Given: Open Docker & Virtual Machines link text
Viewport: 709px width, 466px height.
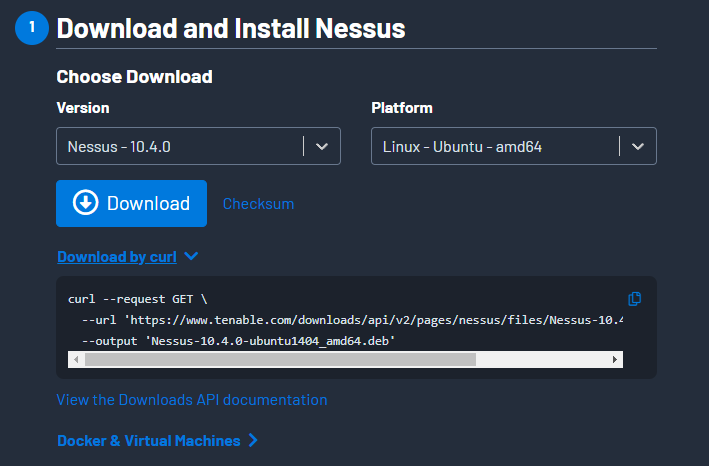Looking at the screenshot, I should [149, 441].
